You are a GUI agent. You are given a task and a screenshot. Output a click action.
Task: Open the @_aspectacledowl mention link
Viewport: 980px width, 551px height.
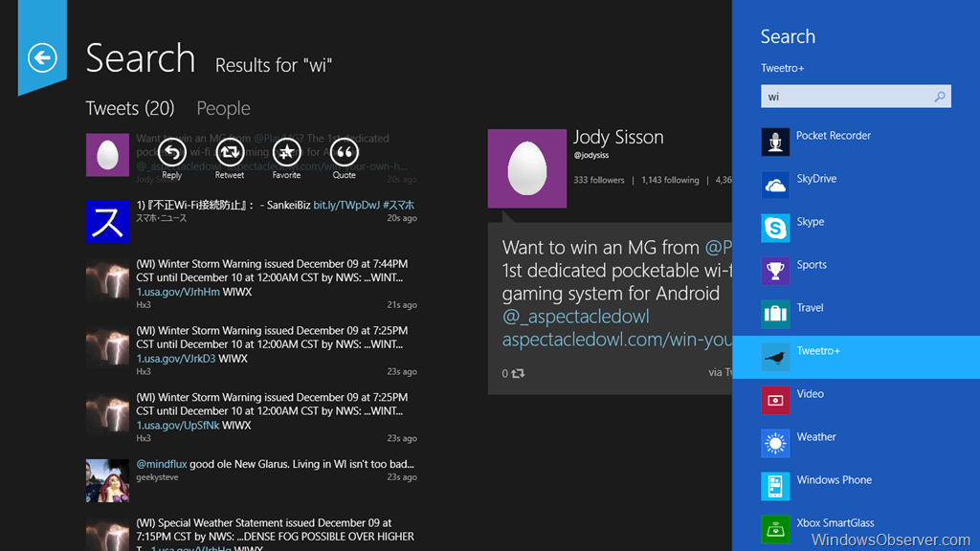[575, 317]
